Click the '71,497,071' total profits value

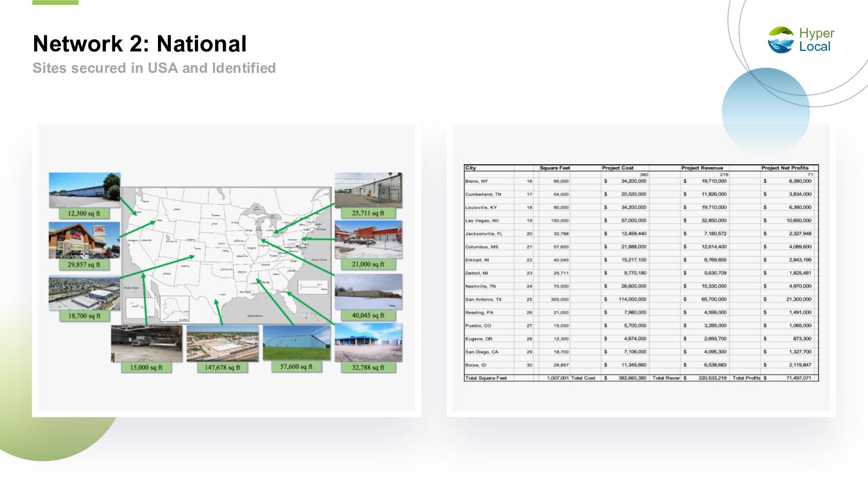pyautogui.click(x=799, y=378)
